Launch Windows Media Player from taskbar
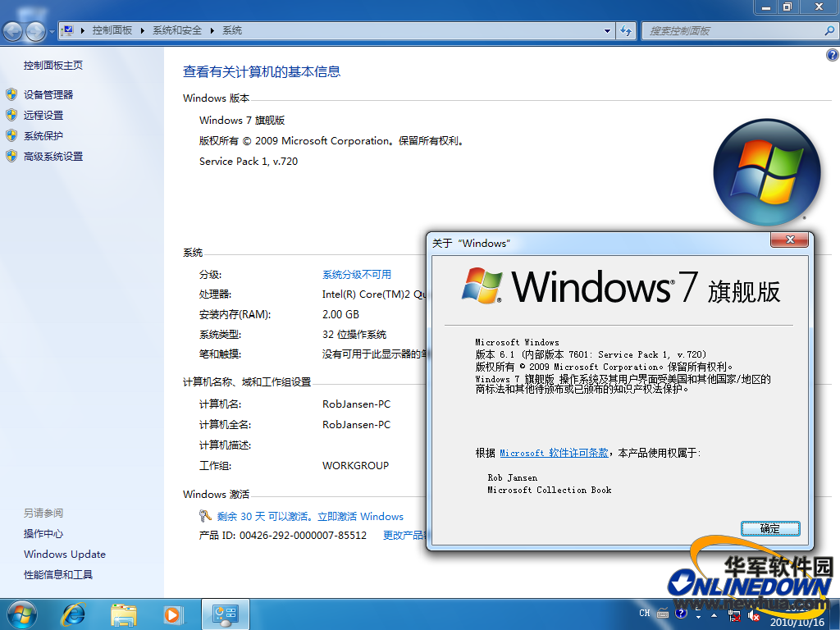Screen dimensions: 840x630 tap(172, 614)
